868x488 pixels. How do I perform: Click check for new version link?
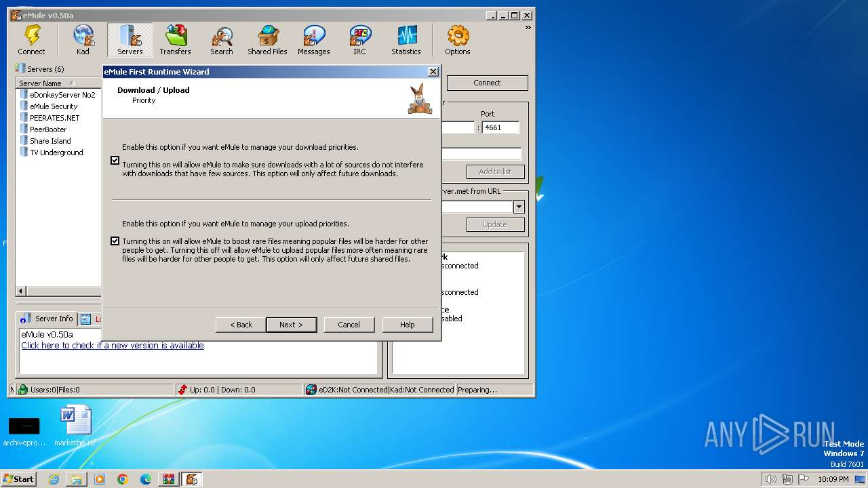113,346
